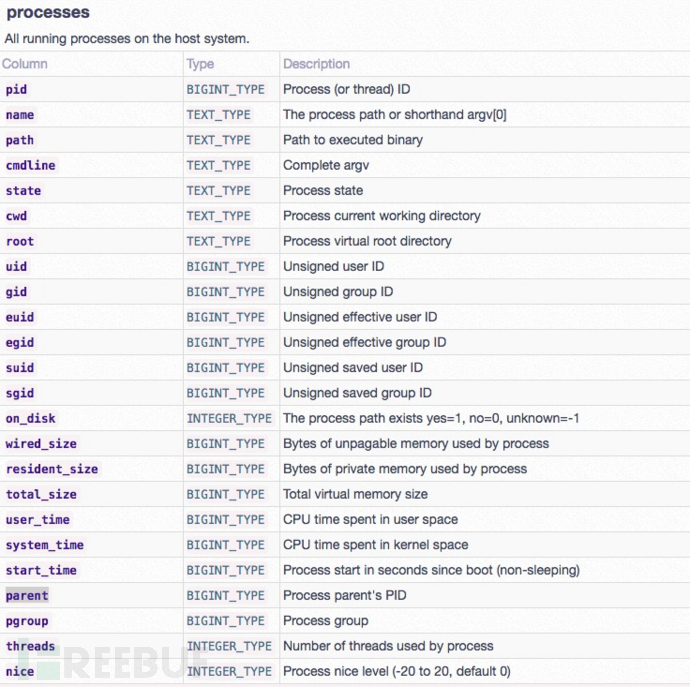
Task: Click INTEGER_TYPE in the on_disk row
Action: [x=229, y=418]
